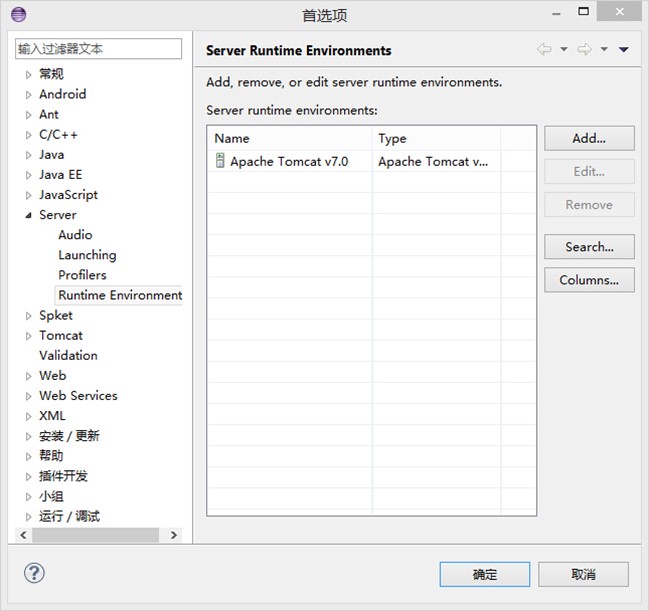
Task: Expand the Ant preferences node
Action: click(28, 115)
